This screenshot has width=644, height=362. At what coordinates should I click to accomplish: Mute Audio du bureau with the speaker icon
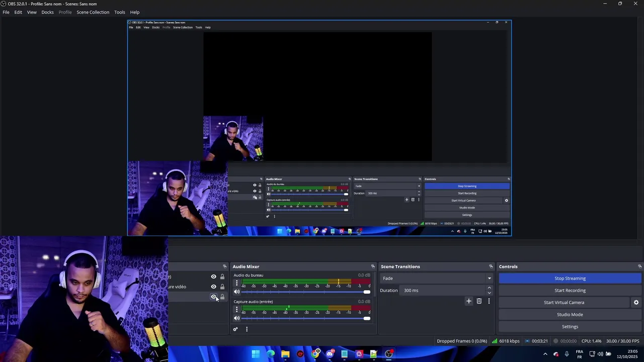237,292
